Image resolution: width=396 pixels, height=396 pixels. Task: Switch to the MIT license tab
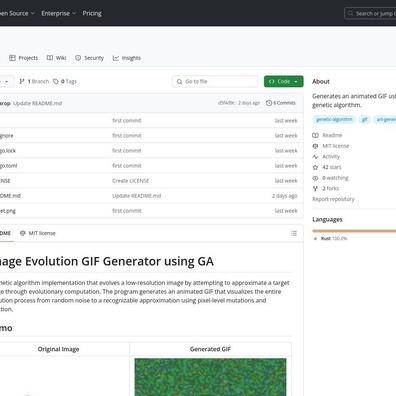click(x=38, y=233)
